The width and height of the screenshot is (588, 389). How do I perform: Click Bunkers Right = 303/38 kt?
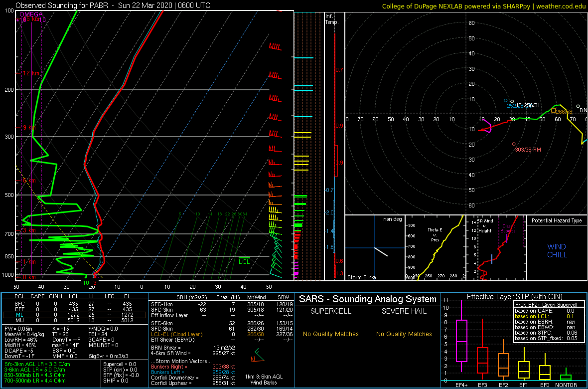[x=193, y=367]
